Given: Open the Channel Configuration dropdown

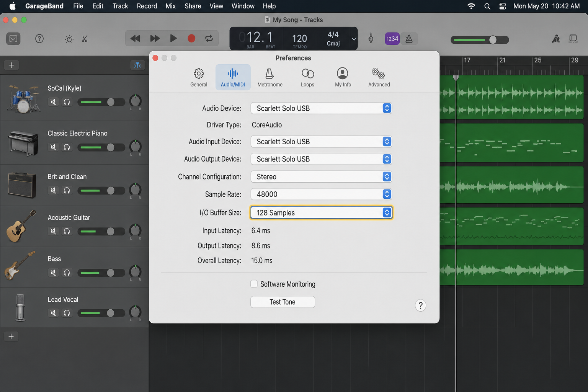Looking at the screenshot, I should coord(321,176).
